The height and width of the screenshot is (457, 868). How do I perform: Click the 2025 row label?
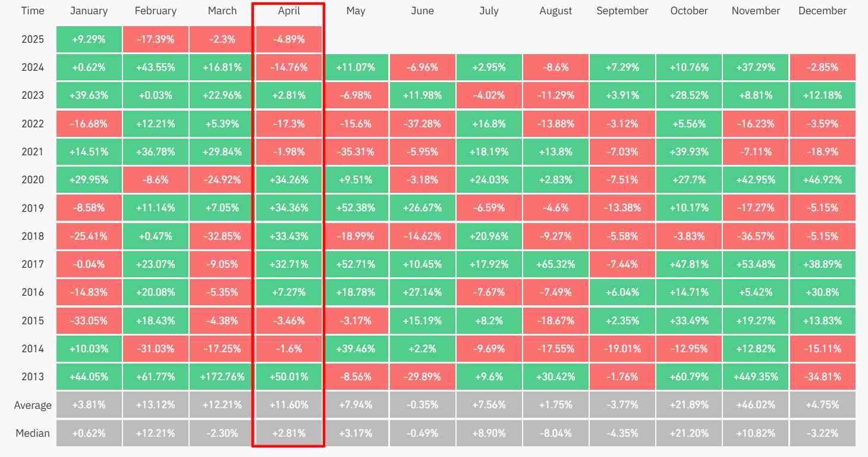[32, 39]
